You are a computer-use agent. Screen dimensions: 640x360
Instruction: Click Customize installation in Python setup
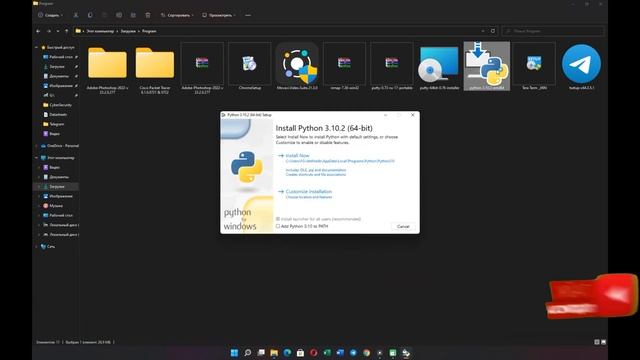click(309, 191)
